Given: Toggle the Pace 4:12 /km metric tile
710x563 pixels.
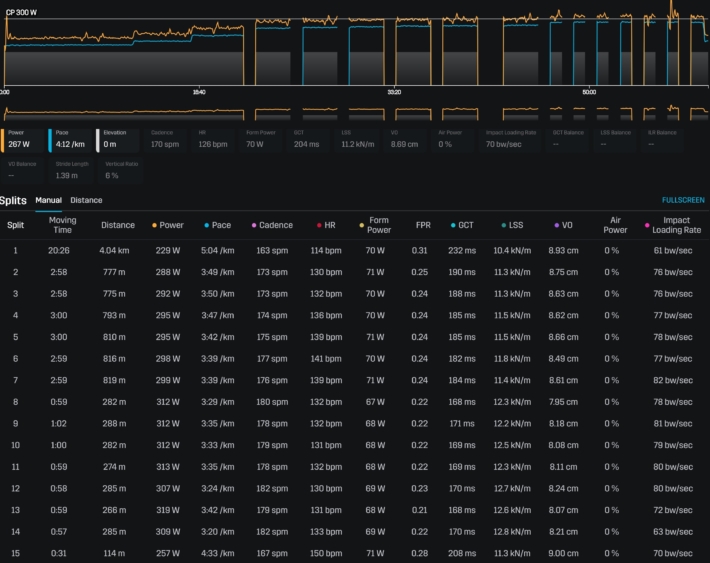Looking at the screenshot, I should pos(71,138).
